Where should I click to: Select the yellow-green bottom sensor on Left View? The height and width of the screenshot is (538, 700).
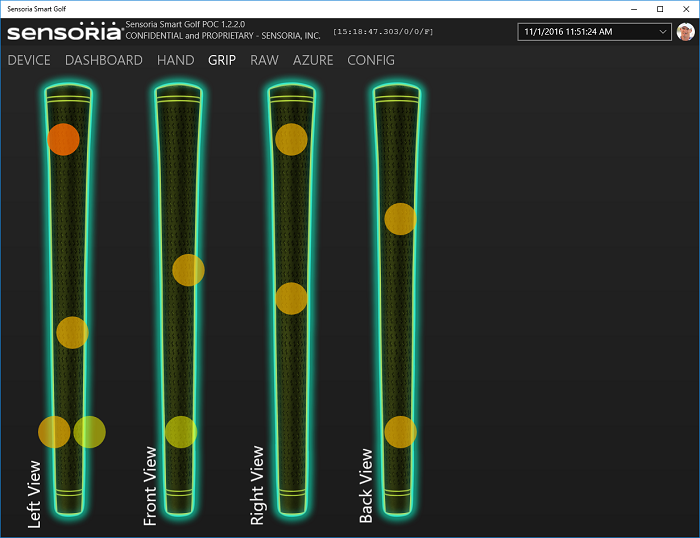(89, 432)
